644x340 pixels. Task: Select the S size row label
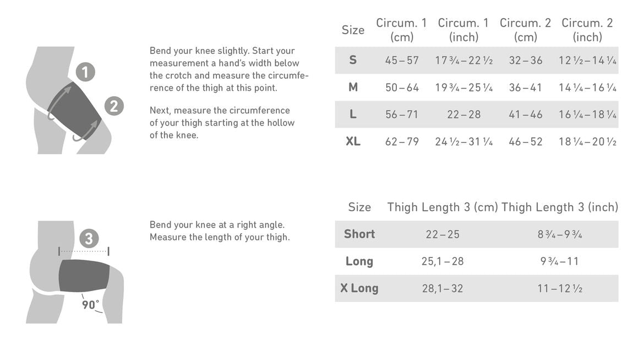[353, 60]
